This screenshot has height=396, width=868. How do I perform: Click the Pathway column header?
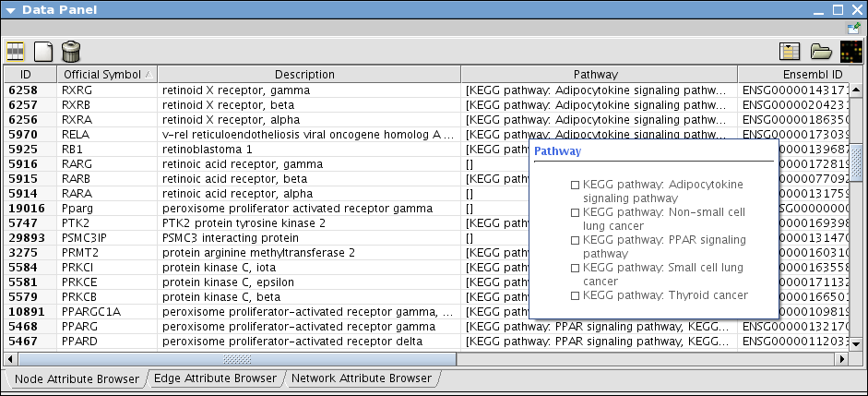(x=596, y=74)
